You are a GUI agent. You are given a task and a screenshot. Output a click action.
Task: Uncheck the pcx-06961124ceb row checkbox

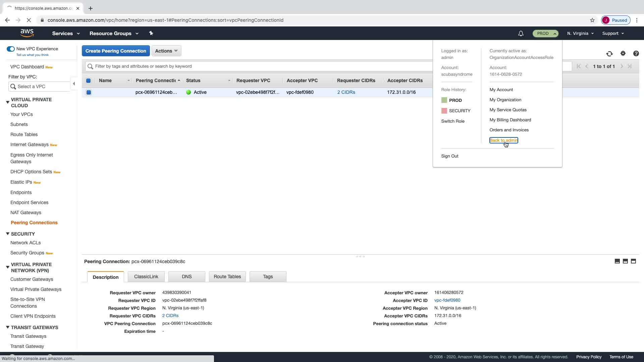tap(89, 92)
